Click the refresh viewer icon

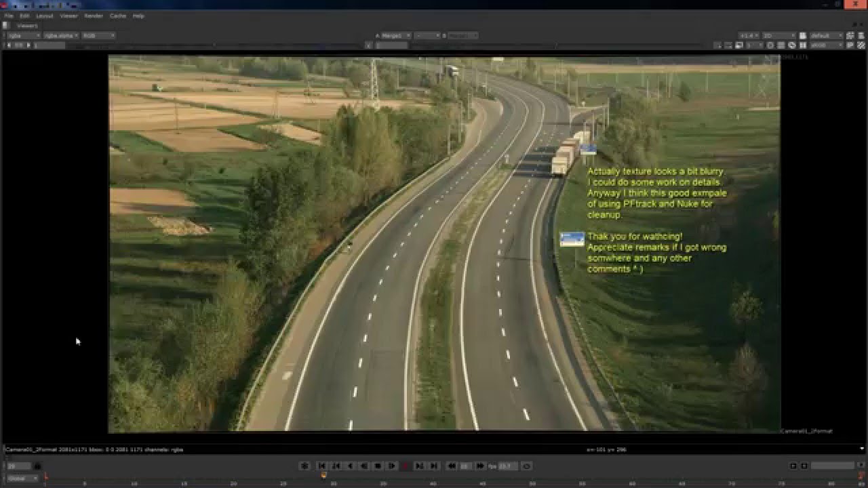[792, 45]
